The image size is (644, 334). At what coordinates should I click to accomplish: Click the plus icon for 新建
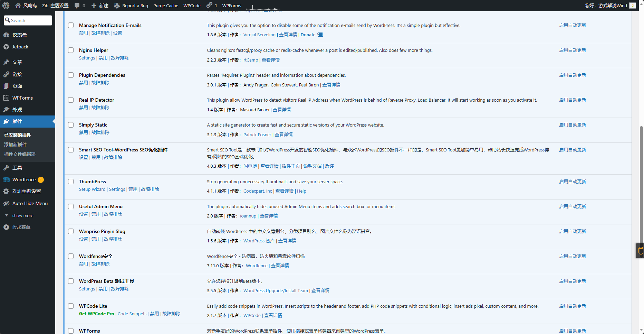94,6
